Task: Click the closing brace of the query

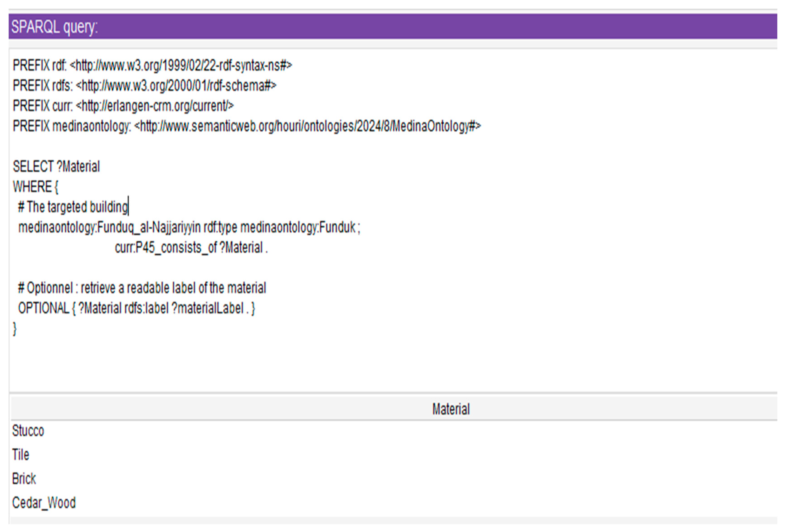Action: point(14,328)
